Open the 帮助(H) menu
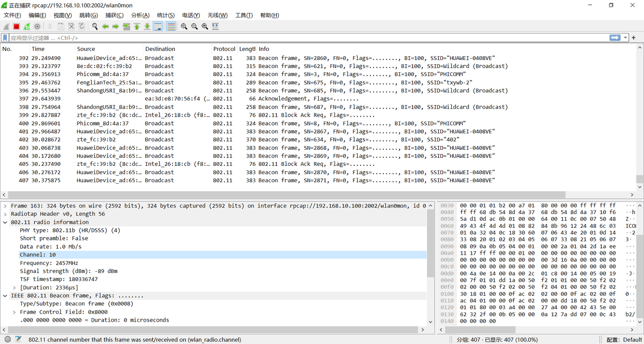The image size is (644, 344). click(x=269, y=15)
